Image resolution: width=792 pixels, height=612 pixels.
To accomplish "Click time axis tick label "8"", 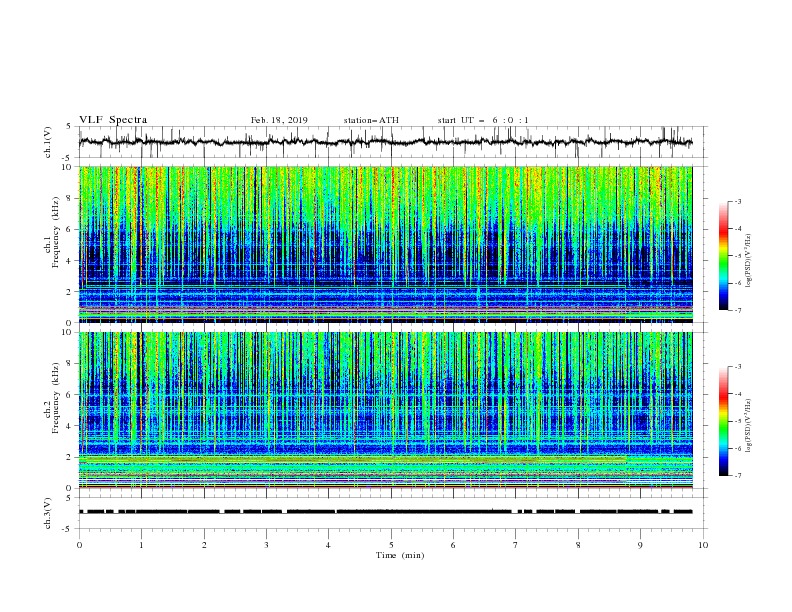I will [x=578, y=545].
